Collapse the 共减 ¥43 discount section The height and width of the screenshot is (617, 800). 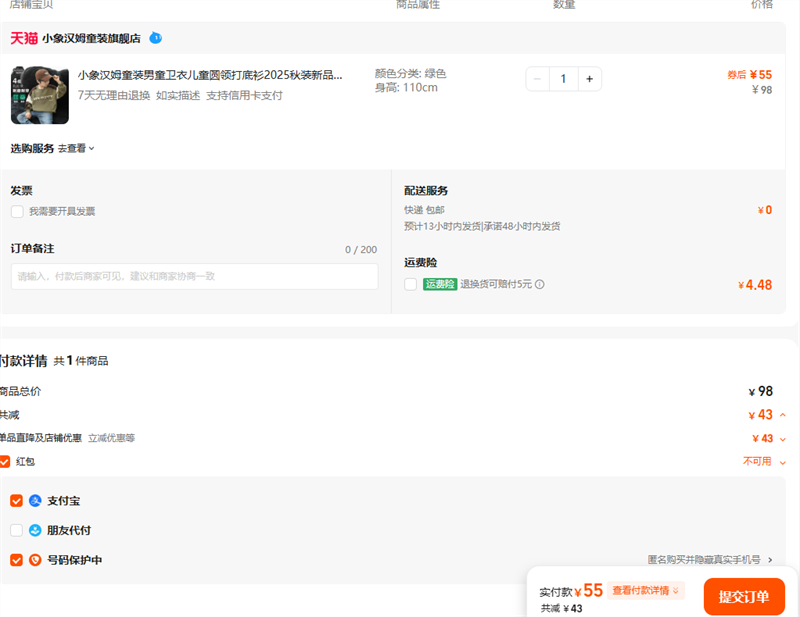(x=782, y=415)
